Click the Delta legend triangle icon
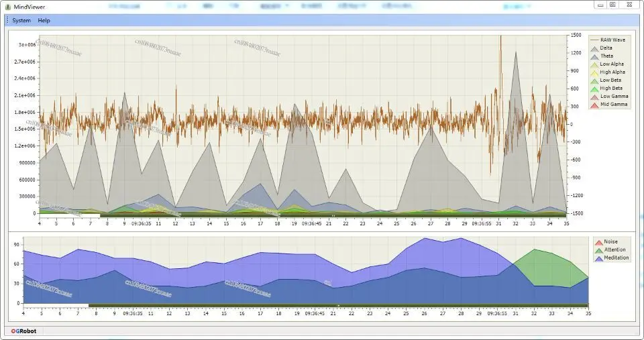This screenshot has height=340, width=644. click(x=594, y=48)
